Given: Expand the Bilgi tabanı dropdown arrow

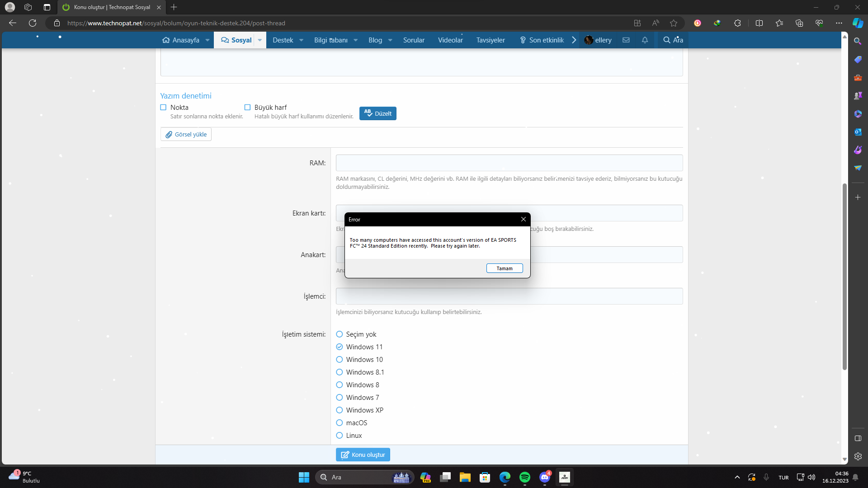Looking at the screenshot, I should [x=356, y=40].
